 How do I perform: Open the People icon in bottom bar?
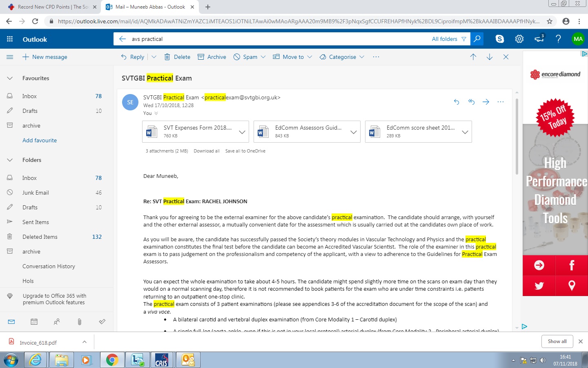[x=57, y=322]
